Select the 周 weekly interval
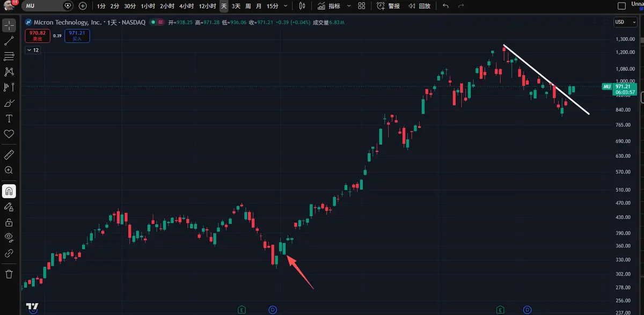The width and height of the screenshot is (644, 315). (248, 6)
